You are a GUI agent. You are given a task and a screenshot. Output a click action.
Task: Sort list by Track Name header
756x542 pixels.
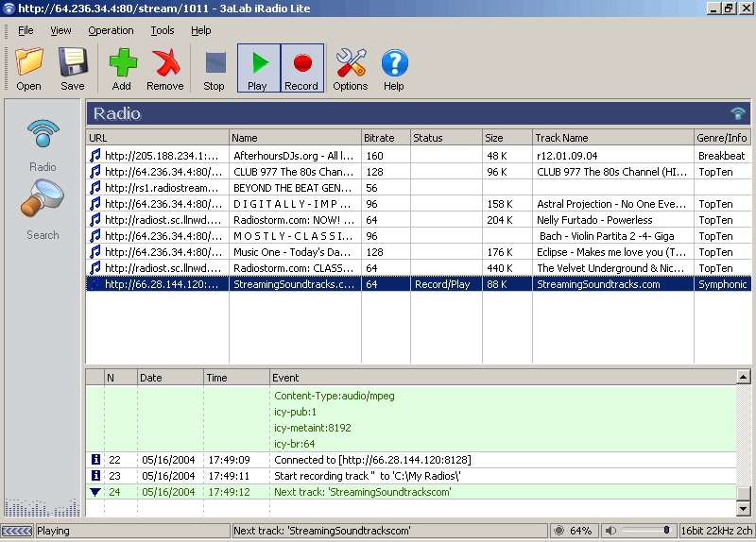(612, 138)
